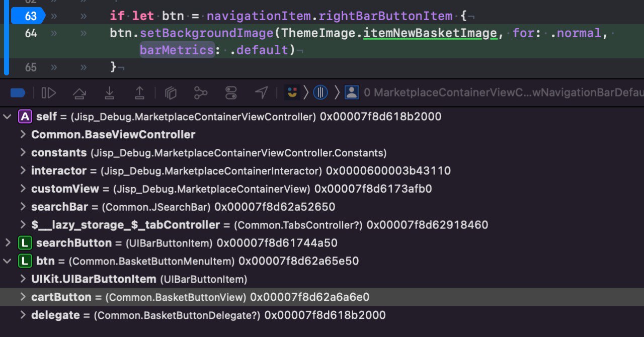Deactivate breakpoints using the blue breakpoint button

click(18, 93)
